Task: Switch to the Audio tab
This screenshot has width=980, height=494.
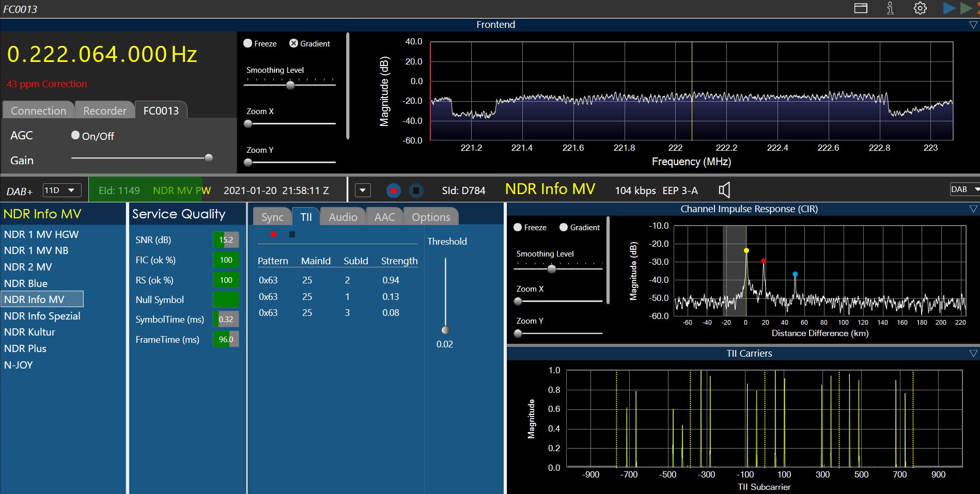Action: tap(343, 217)
